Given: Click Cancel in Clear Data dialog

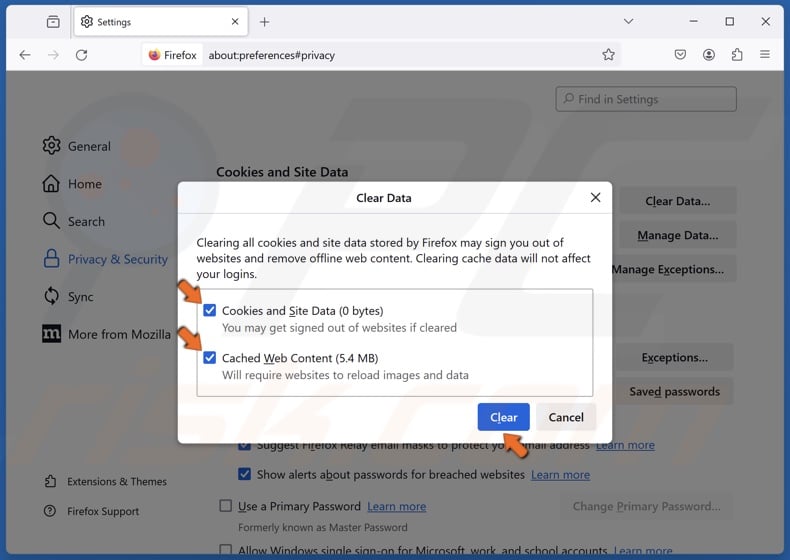Looking at the screenshot, I should click(566, 417).
